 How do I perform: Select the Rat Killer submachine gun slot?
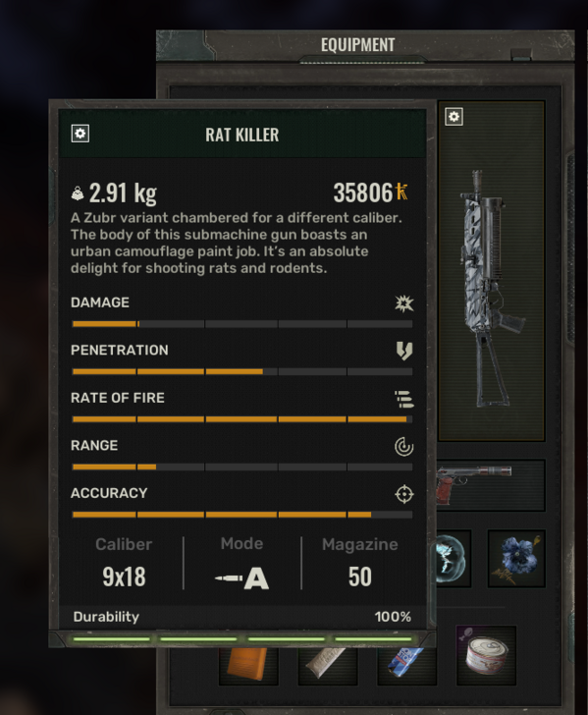click(x=492, y=271)
